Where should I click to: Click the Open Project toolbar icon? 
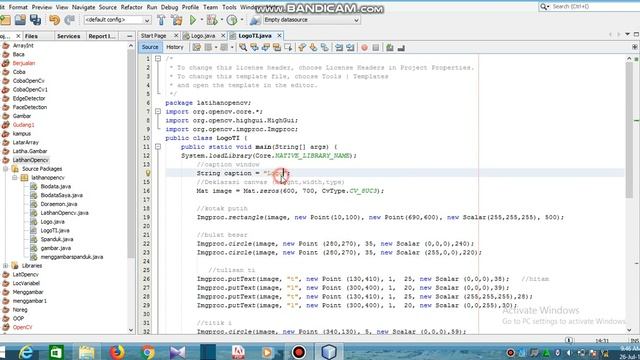(x=20, y=20)
